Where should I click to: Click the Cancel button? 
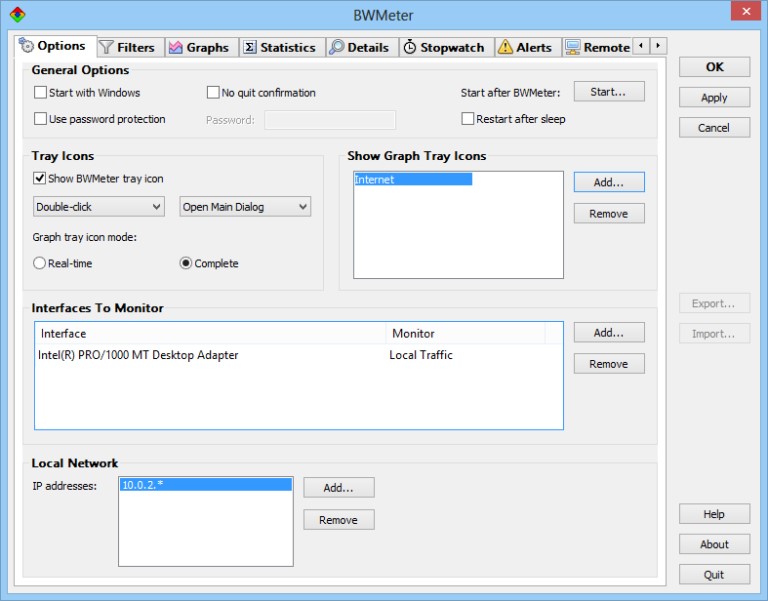(x=714, y=128)
